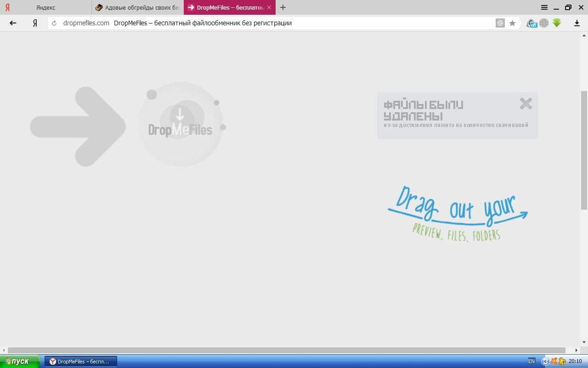
Task: Expand hidden system tray icons
Action: [x=545, y=361]
